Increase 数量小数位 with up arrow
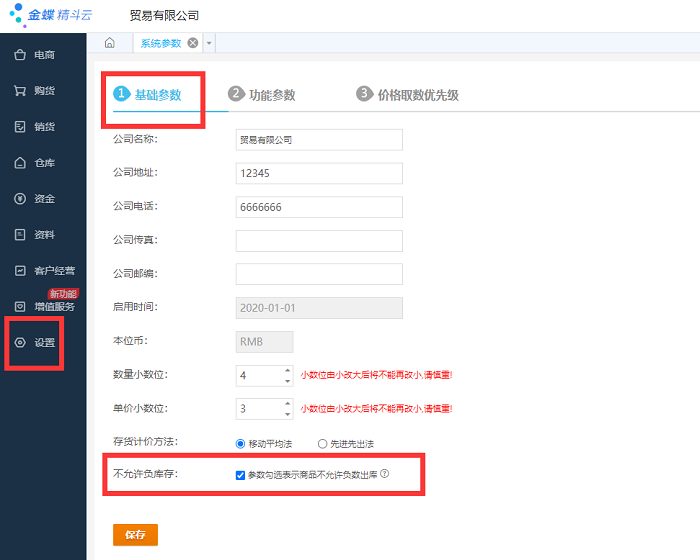 click(287, 371)
